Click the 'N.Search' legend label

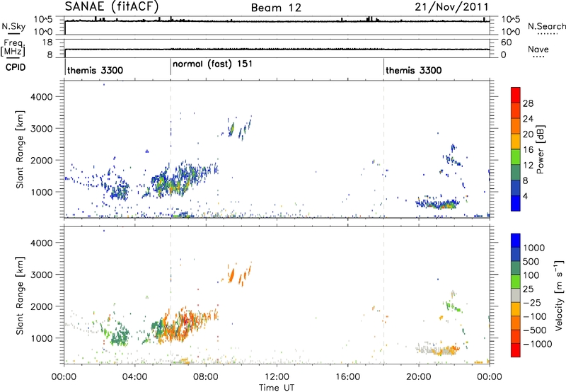coord(547,26)
